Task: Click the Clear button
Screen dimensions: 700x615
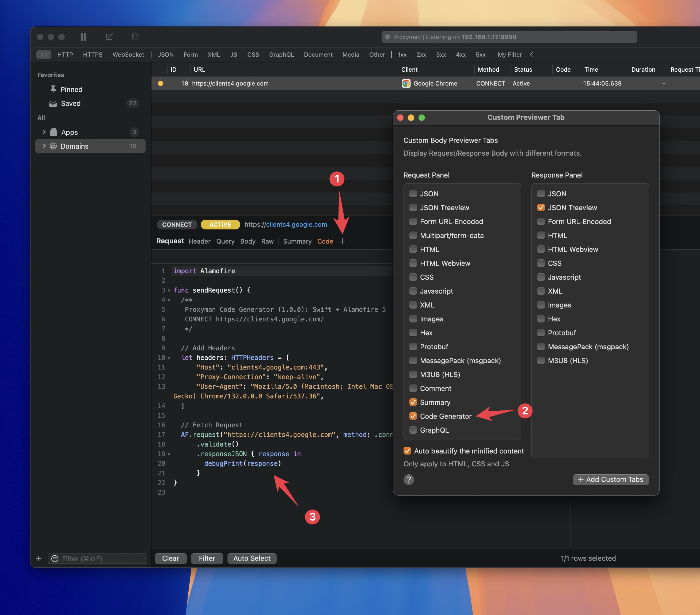Action: click(x=170, y=558)
